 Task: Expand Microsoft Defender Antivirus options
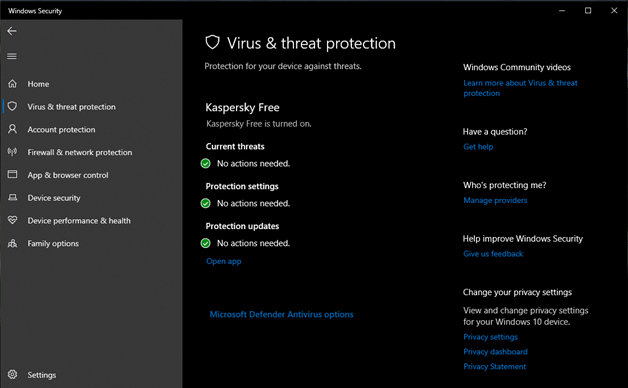281,314
